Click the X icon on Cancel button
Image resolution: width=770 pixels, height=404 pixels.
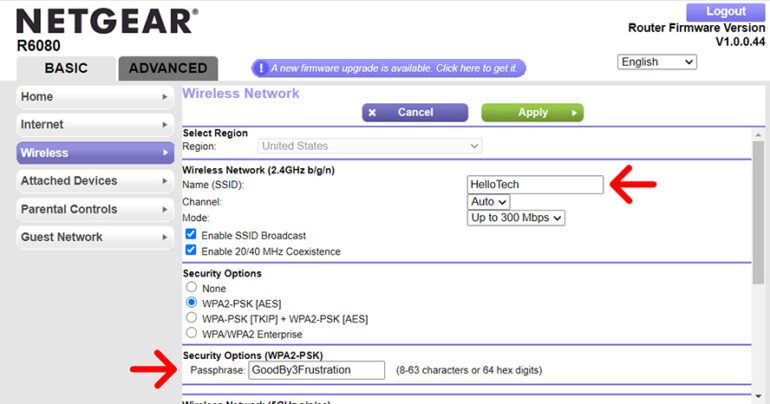coord(373,113)
